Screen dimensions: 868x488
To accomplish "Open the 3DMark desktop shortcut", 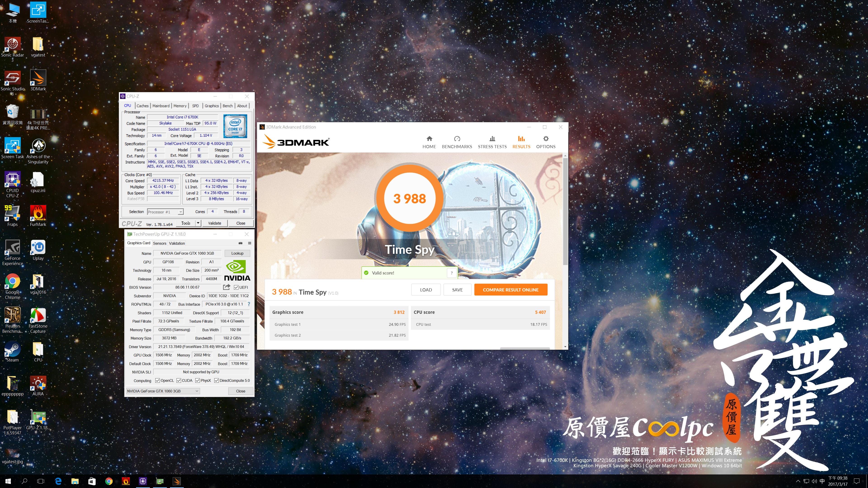I will point(38,81).
